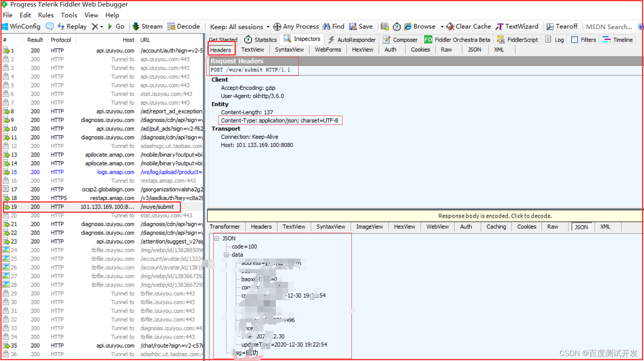This screenshot has height=361, width=644.
Task: Select the response Transformer tab
Action: click(225, 227)
